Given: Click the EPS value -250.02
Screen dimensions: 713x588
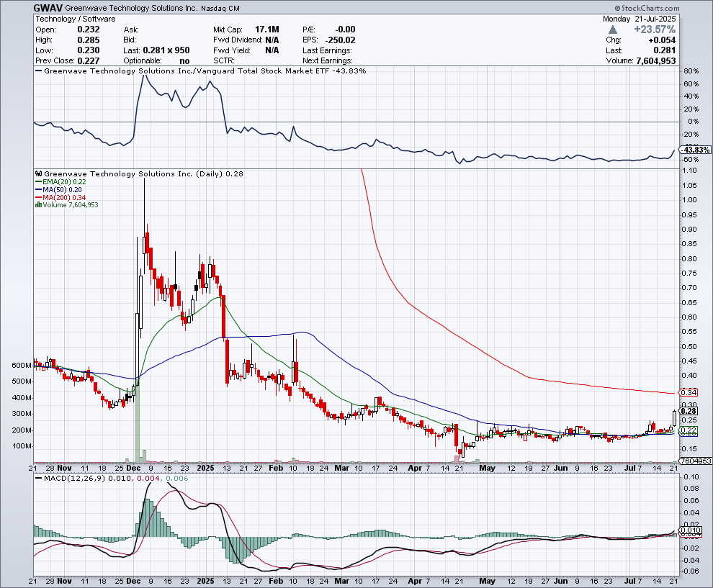Looking at the screenshot, I should [340, 40].
